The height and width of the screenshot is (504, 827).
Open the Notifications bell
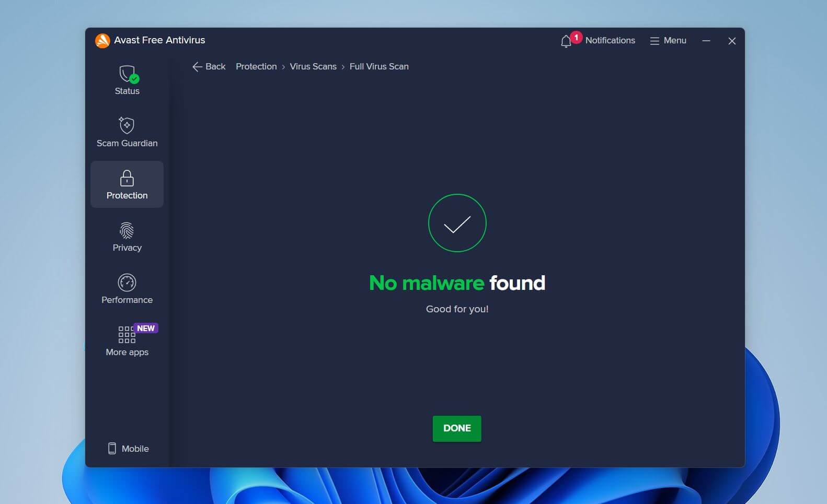pyautogui.click(x=566, y=41)
